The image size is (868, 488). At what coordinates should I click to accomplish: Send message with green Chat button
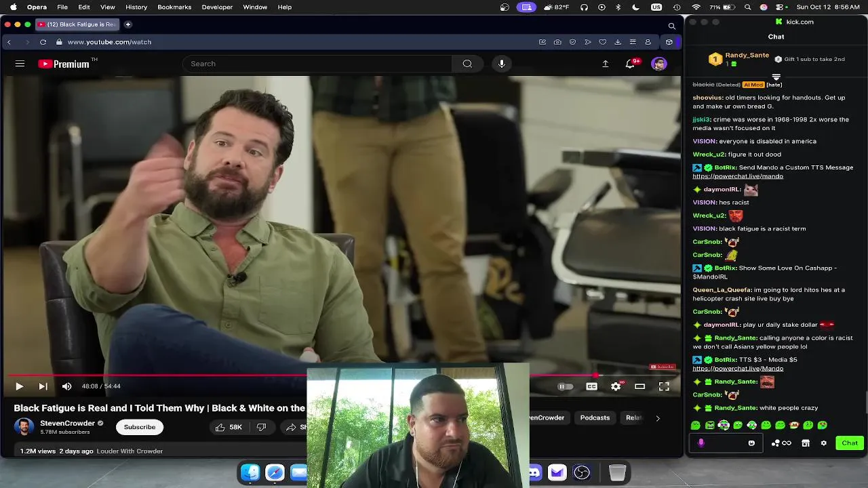click(x=850, y=443)
